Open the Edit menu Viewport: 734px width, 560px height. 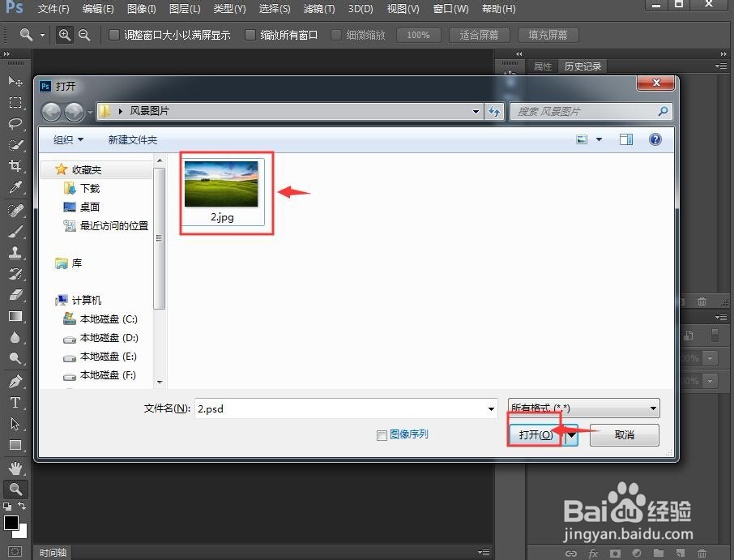[97, 8]
